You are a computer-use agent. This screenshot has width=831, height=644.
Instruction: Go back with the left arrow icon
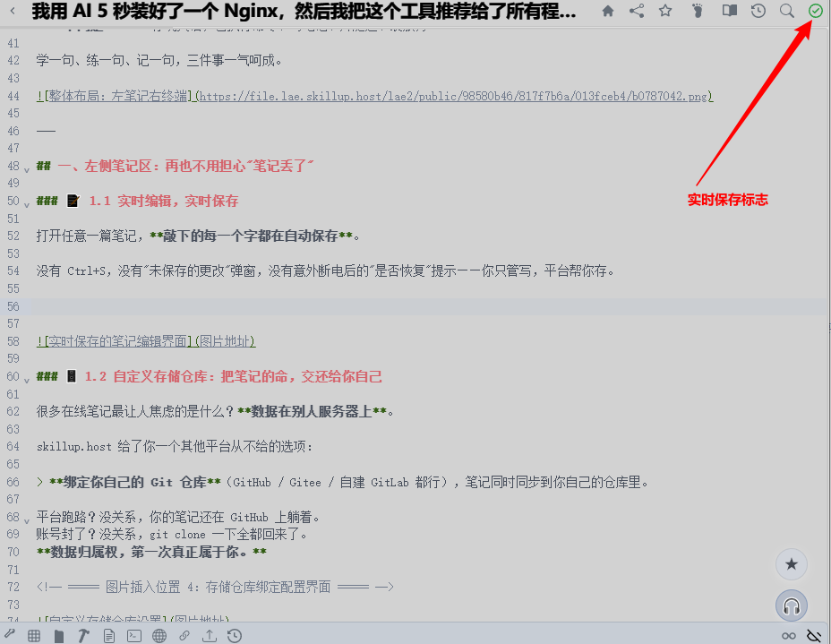(13, 11)
